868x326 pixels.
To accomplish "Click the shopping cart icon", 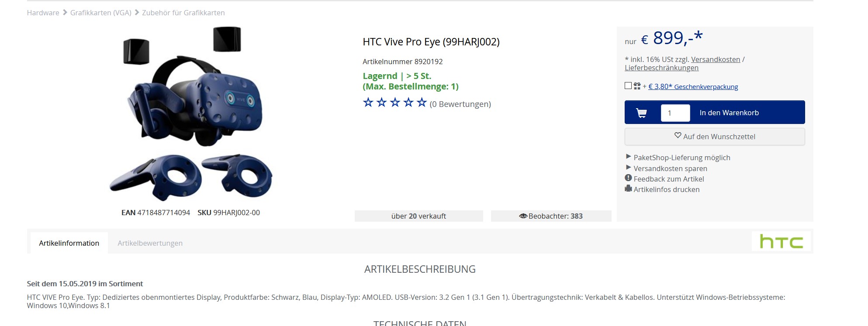I will [641, 113].
